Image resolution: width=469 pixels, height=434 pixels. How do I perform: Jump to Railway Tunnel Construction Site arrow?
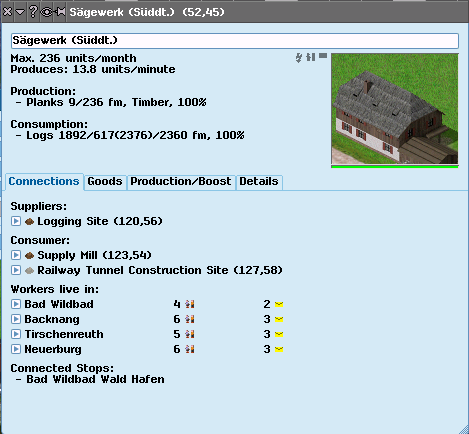point(16,270)
